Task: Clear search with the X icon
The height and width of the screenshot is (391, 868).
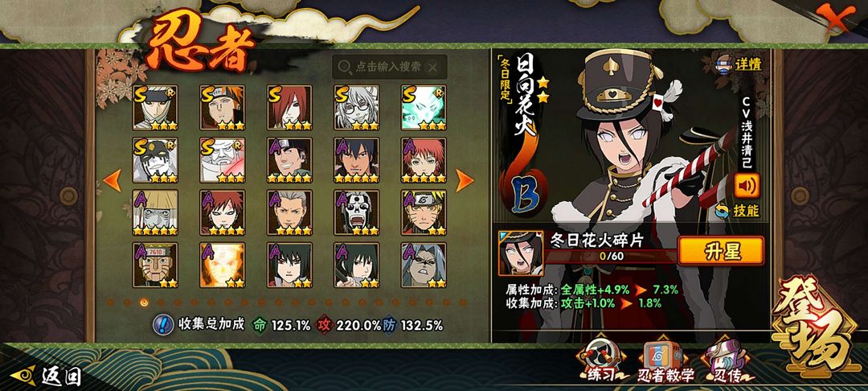Action: (433, 67)
